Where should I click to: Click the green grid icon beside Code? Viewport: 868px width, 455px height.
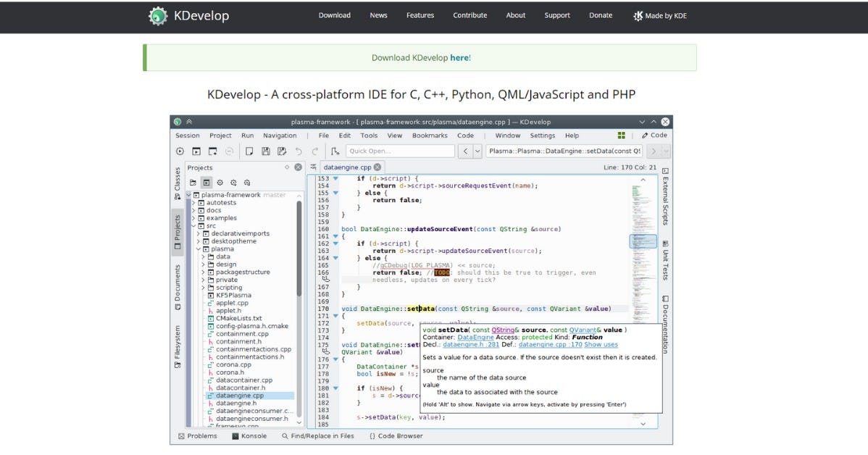click(621, 135)
